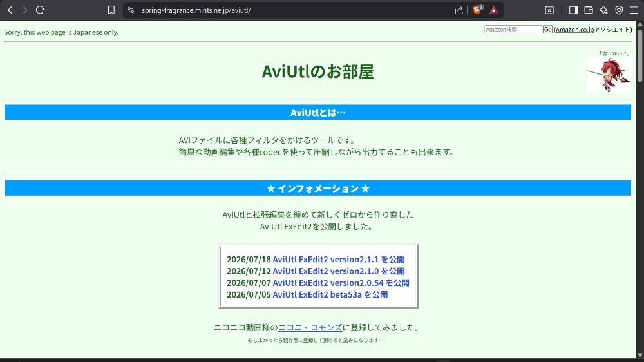The height and width of the screenshot is (362, 644).
Task: Click the scrollbar up arrow
Action: point(640,24)
